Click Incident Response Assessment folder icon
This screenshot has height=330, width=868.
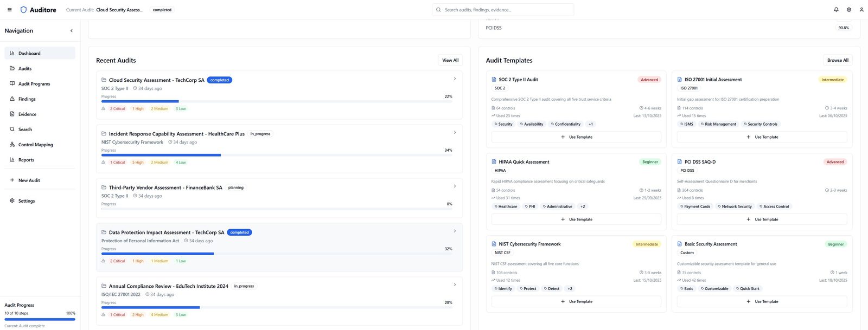pos(104,133)
